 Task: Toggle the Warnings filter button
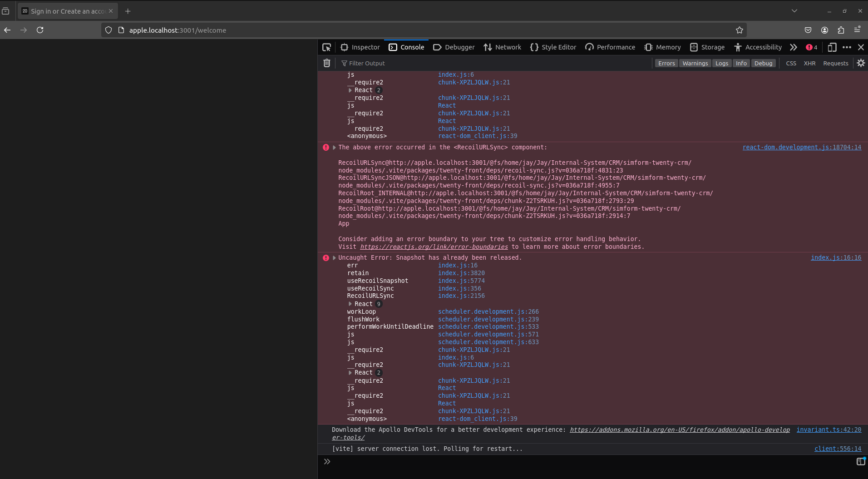point(695,63)
